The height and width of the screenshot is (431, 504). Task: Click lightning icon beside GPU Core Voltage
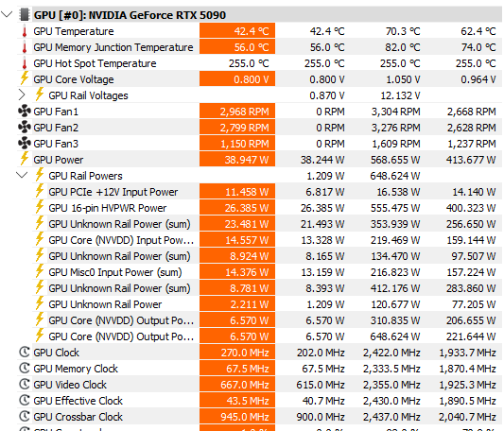pyautogui.click(x=24, y=78)
